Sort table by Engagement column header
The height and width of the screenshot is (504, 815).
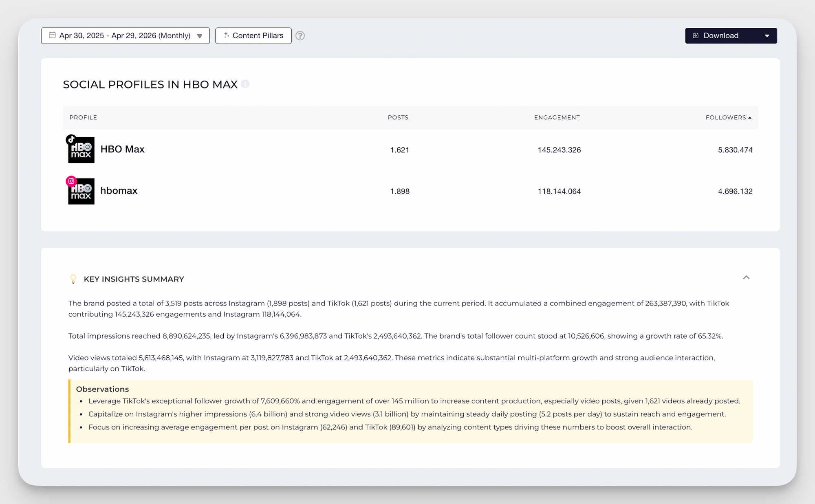coord(557,117)
